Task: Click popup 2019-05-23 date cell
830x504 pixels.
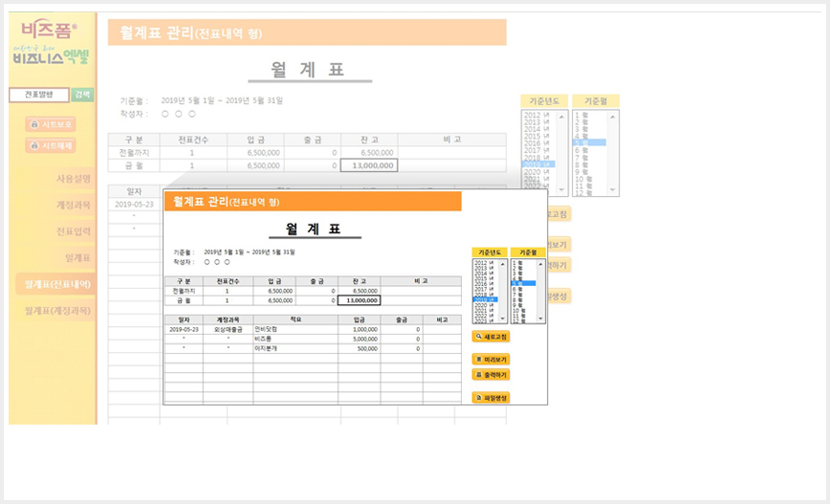Action: [x=184, y=329]
